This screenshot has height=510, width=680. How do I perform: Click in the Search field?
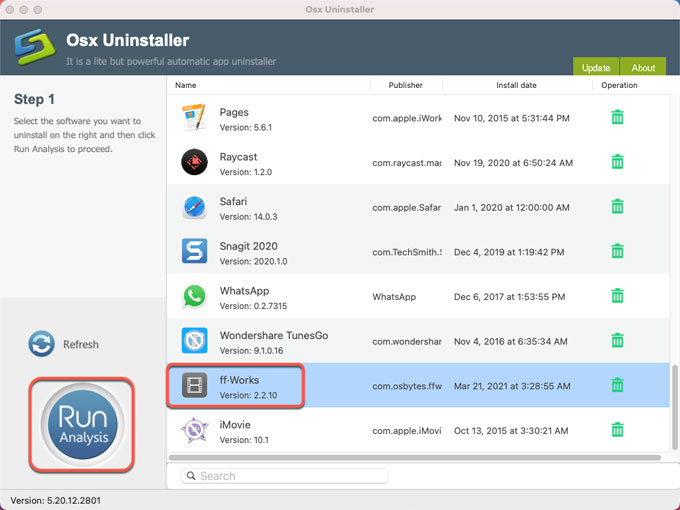click(x=284, y=476)
